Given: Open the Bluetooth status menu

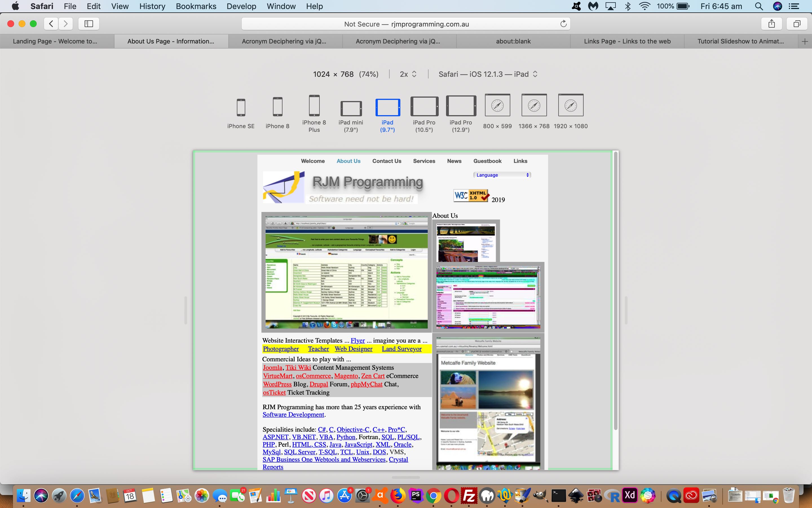Looking at the screenshot, I should click(x=628, y=6).
